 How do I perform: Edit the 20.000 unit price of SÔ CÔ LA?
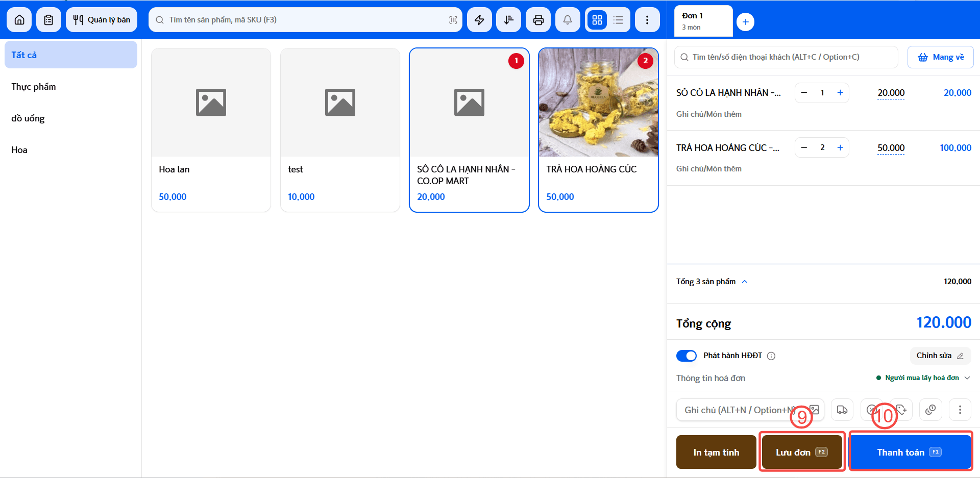(x=891, y=93)
